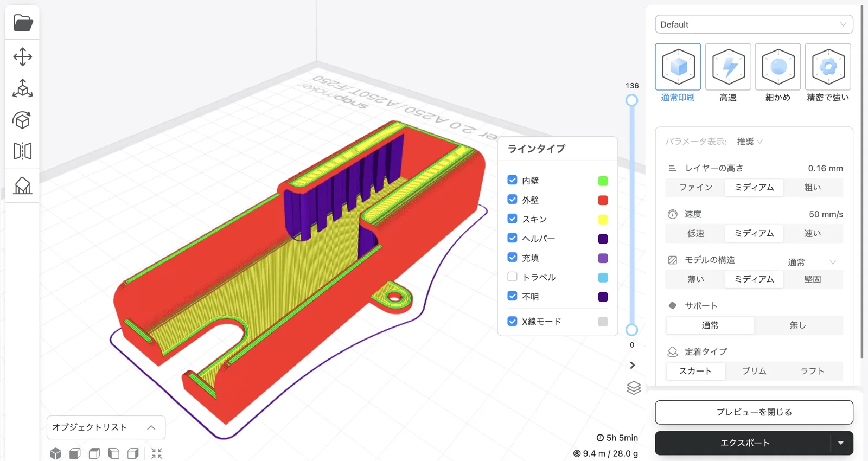The image size is (868, 461).
Task: Select ラフト adhesion type
Action: 813,371
